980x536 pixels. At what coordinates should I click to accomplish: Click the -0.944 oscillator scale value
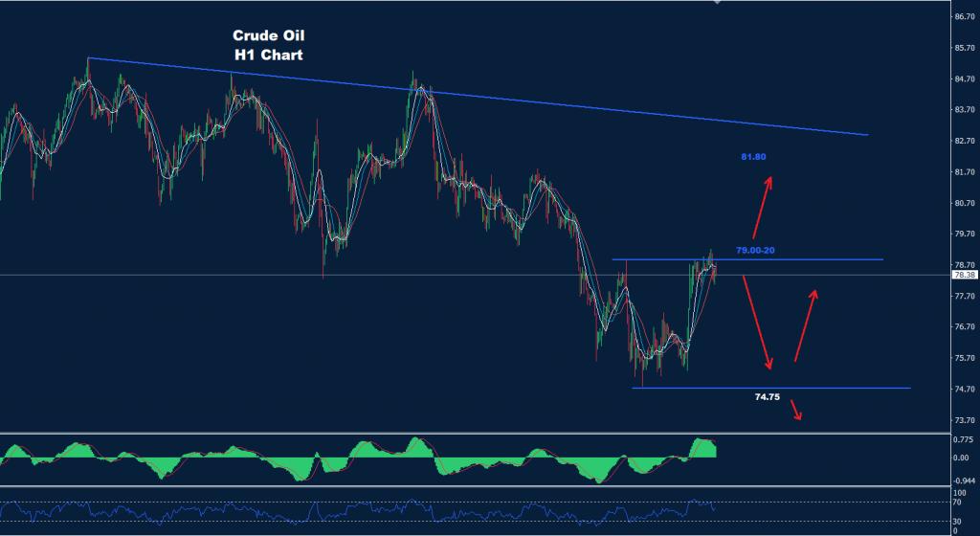[965, 480]
